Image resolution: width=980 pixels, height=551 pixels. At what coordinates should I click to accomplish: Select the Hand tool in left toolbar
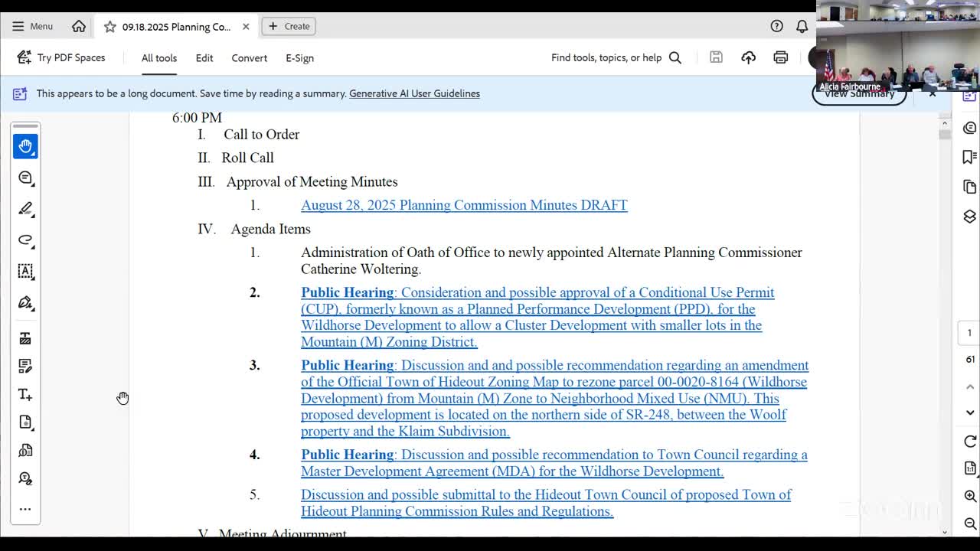coord(25,146)
